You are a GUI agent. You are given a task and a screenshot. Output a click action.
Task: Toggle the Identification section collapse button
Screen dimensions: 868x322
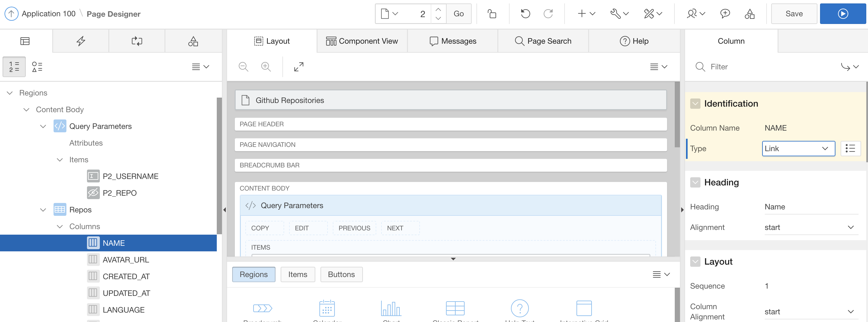point(695,104)
